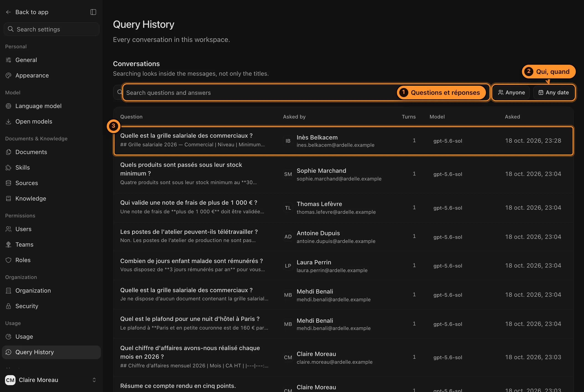
Task: Click the Users people icon
Action: [8, 229]
